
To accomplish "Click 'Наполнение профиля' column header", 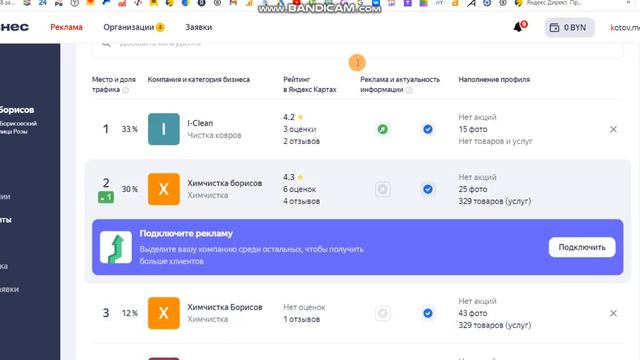I will (494, 80).
